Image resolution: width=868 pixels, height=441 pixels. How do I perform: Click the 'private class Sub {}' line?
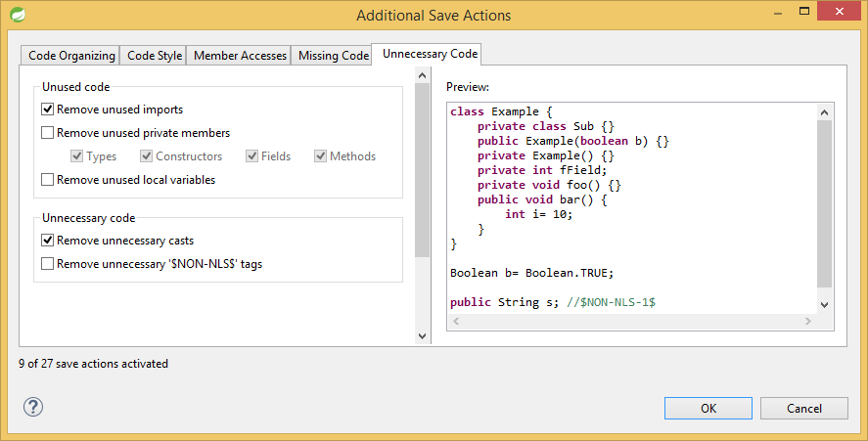click(x=546, y=126)
